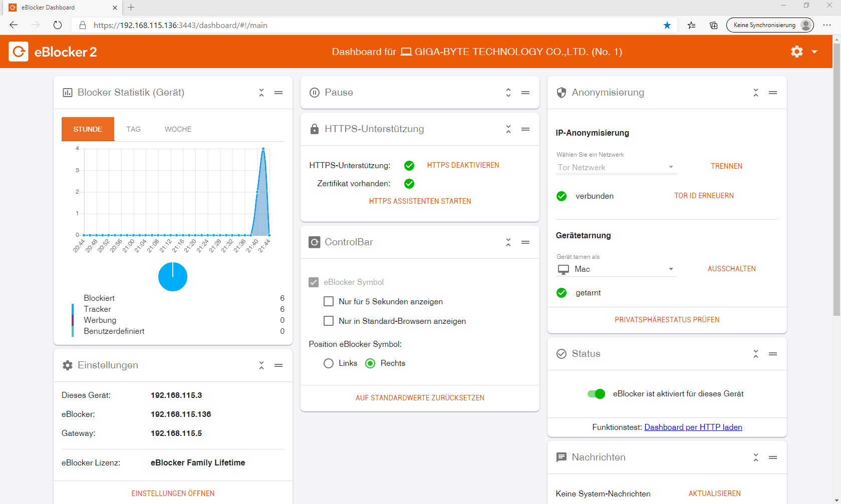Grab the Pause card drag handle

pyautogui.click(x=525, y=93)
